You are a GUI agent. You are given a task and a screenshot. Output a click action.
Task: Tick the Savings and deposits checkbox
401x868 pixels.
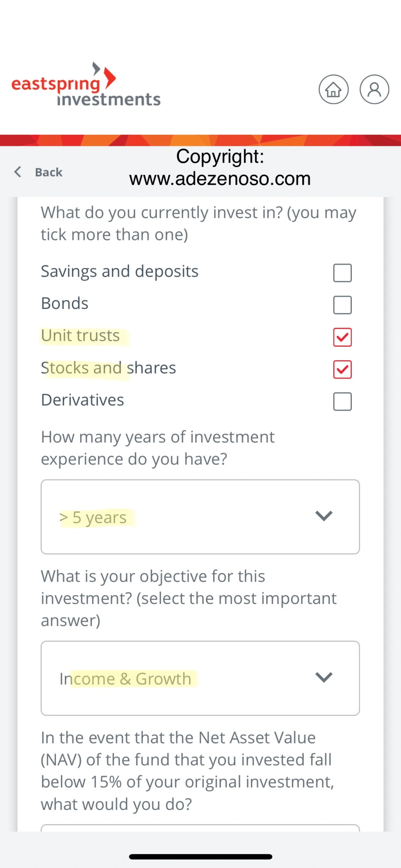pyautogui.click(x=343, y=273)
